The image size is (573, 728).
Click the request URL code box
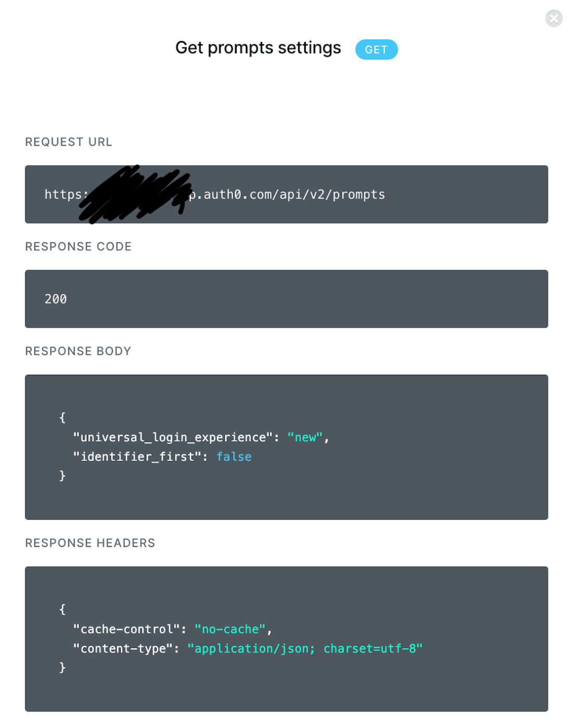pos(286,194)
